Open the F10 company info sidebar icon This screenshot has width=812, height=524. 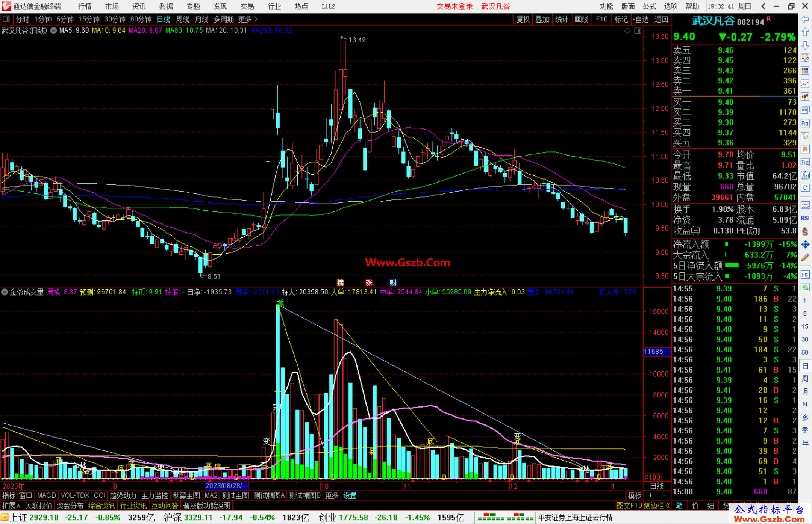pos(805,123)
